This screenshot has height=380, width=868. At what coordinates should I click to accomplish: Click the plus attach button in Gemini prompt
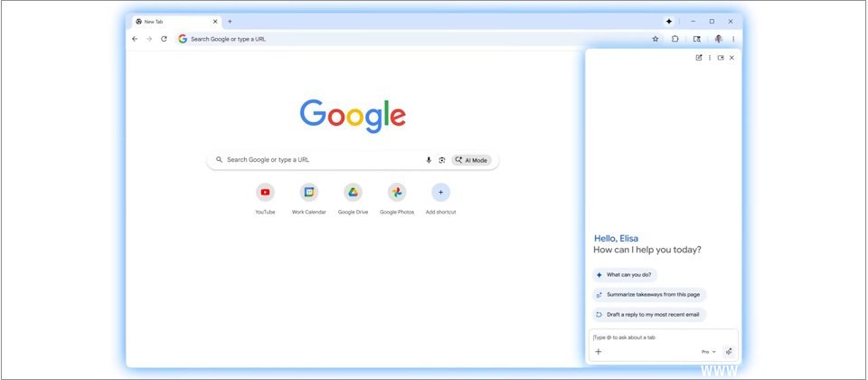598,351
